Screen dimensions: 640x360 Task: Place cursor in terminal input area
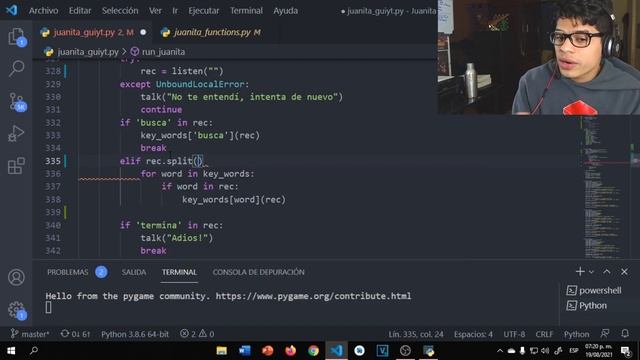(x=49, y=307)
